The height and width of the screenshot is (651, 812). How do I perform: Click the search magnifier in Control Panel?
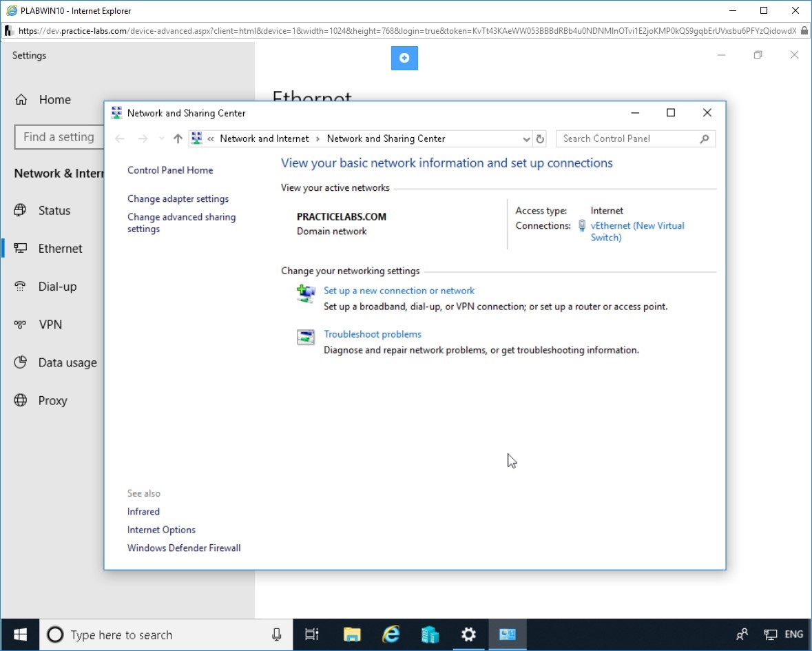pos(705,138)
